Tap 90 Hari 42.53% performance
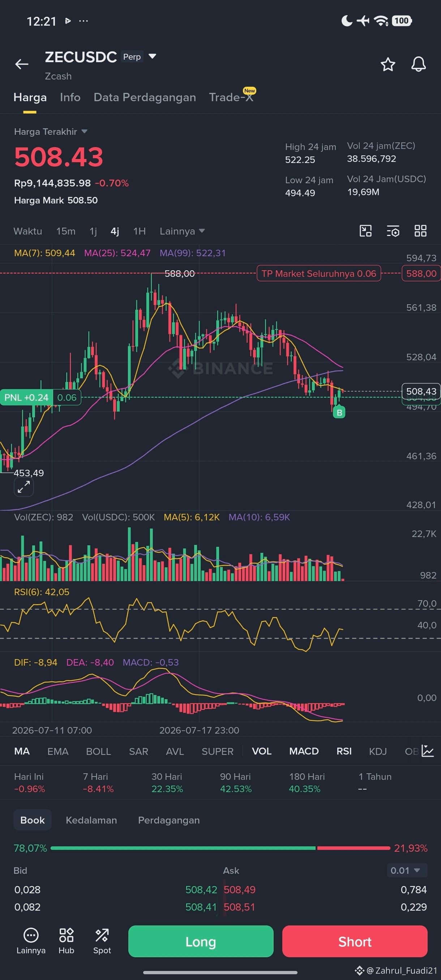The image size is (441, 980). pyautogui.click(x=236, y=783)
